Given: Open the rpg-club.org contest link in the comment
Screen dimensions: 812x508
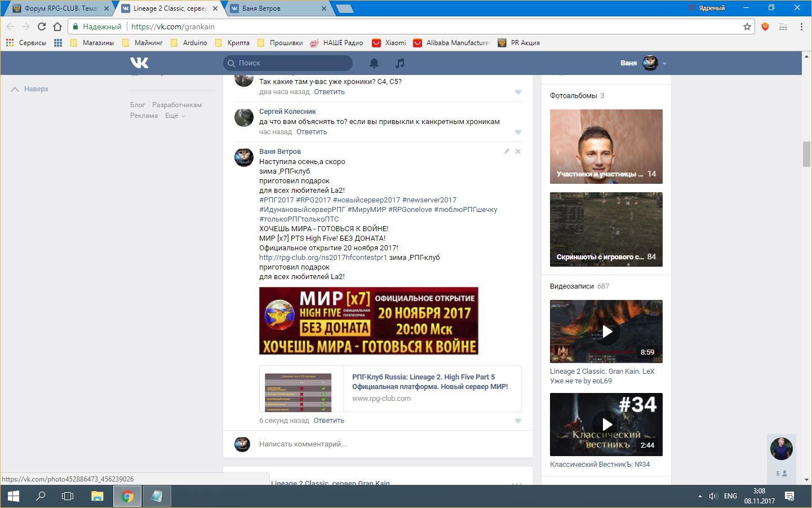Looking at the screenshot, I should point(323,258).
